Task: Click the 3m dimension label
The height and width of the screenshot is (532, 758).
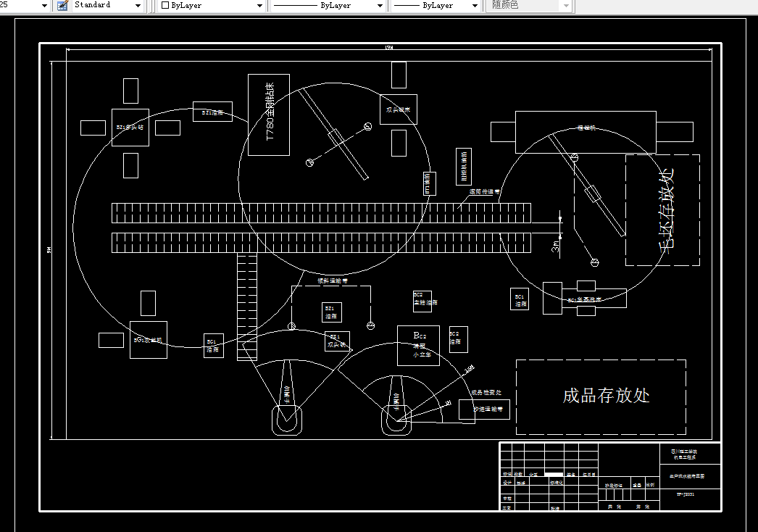Action: [555, 246]
